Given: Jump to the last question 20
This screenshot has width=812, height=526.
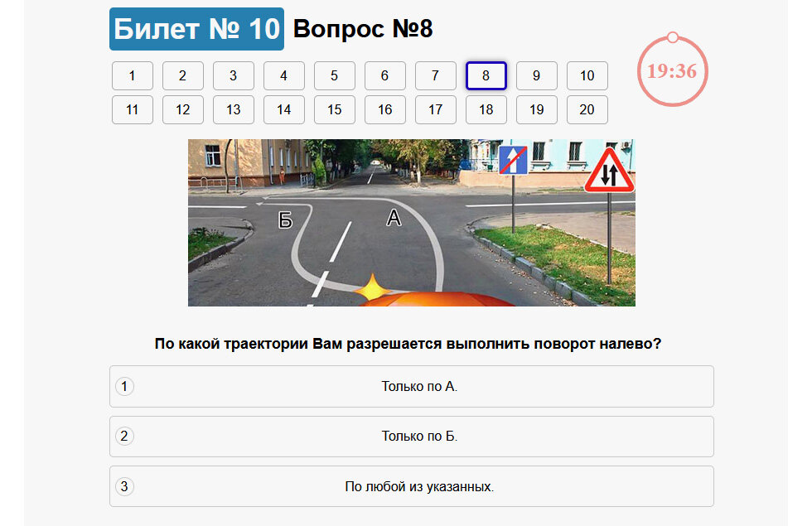Looking at the screenshot, I should coord(587,109).
